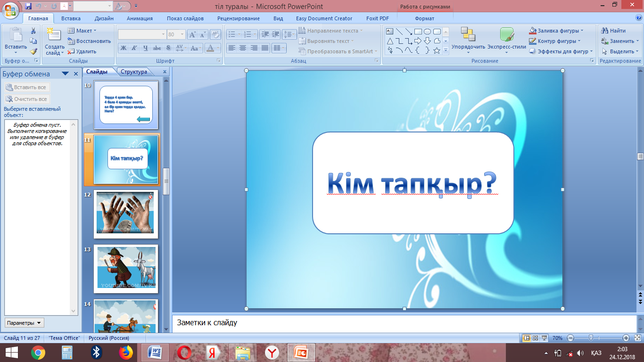Toggle text shadow (S)

click(x=168, y=48)
